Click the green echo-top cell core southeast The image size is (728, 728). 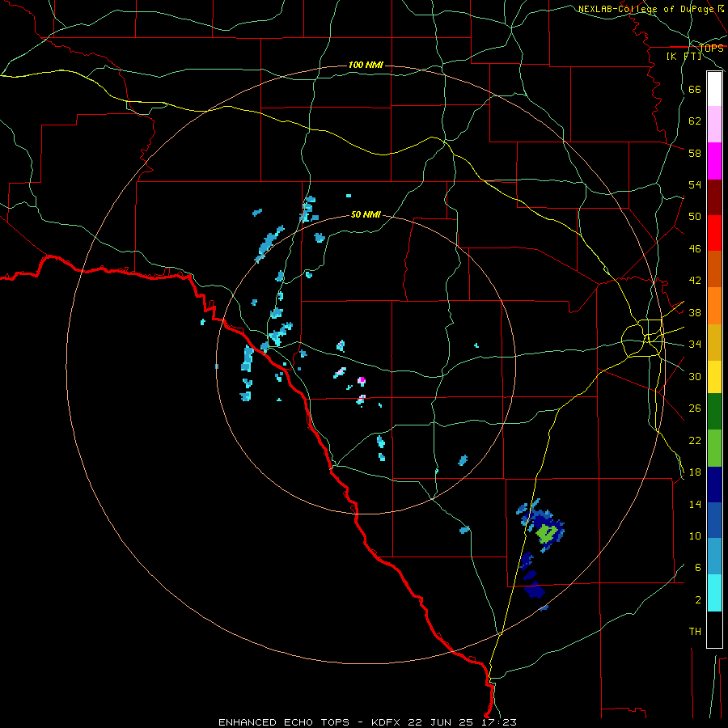tap(547, 534)
